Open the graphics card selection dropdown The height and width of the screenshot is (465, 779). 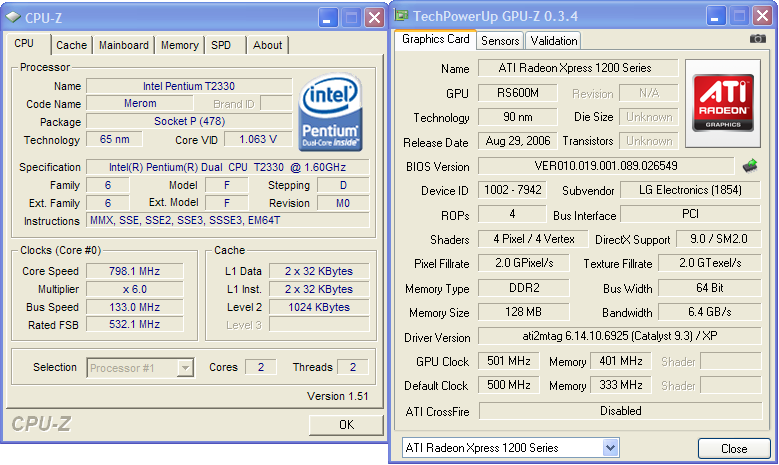(610, 448)
